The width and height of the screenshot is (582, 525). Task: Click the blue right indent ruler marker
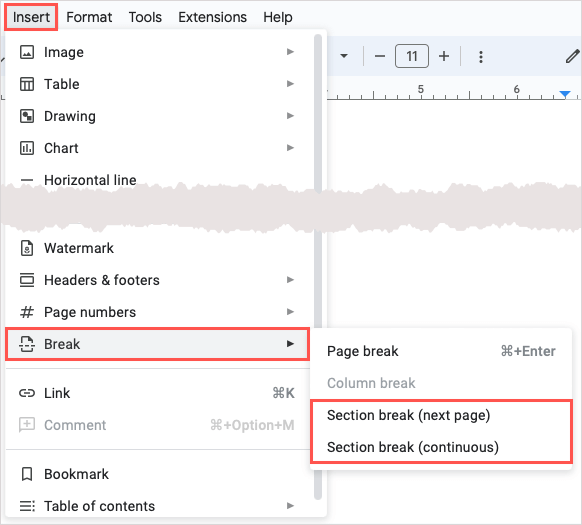(565, 94)
